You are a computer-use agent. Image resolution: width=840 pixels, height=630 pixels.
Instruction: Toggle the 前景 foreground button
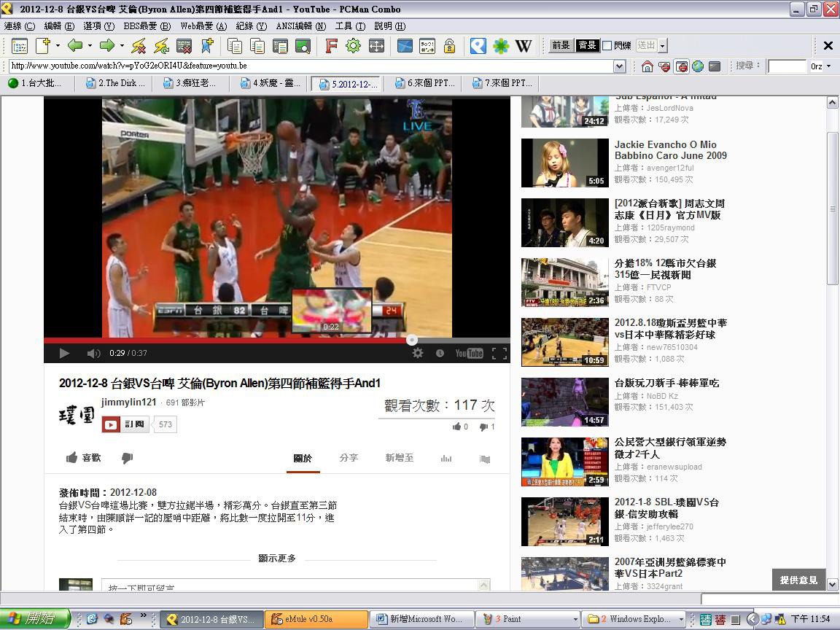[x=561, y=45]
